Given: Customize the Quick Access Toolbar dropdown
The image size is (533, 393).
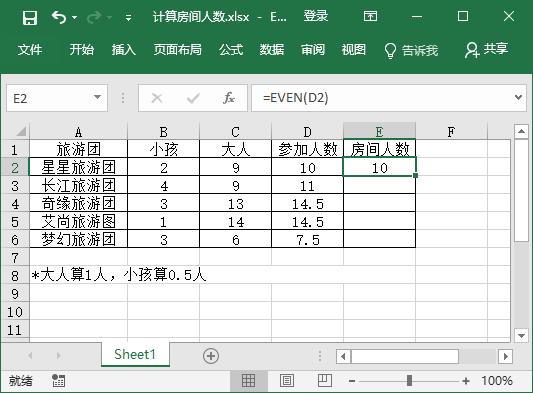Looking at the screenshot, I should [128, 17].
